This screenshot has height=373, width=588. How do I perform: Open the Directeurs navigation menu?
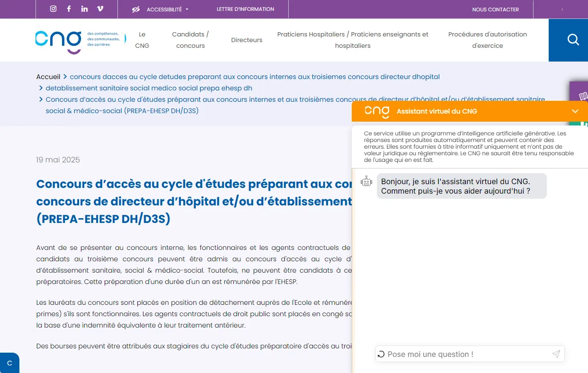[247, 40]
